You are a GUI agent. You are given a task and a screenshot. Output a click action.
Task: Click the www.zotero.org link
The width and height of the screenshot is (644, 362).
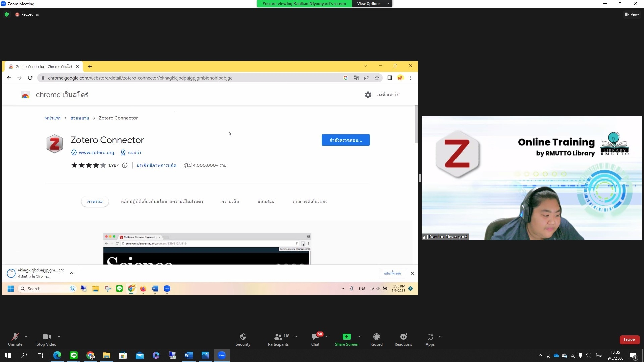(96, 153)
